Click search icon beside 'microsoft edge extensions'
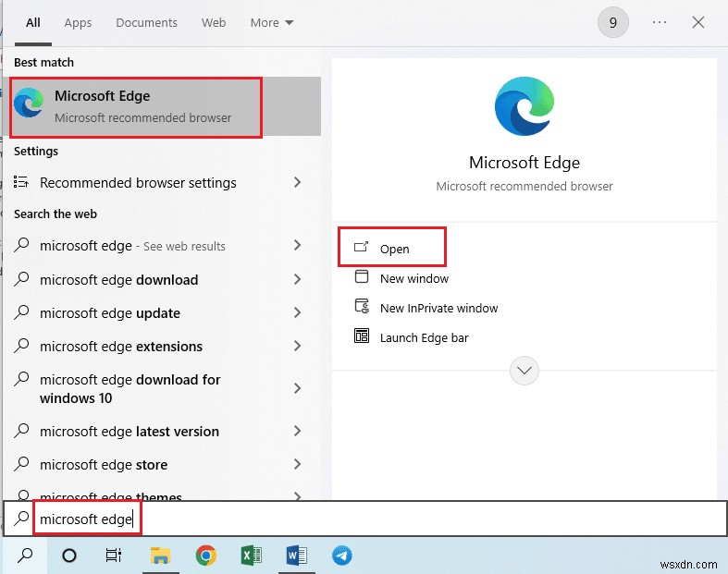Image resolution: width=728 pixels, height=574 pixels. coord(21,346)
